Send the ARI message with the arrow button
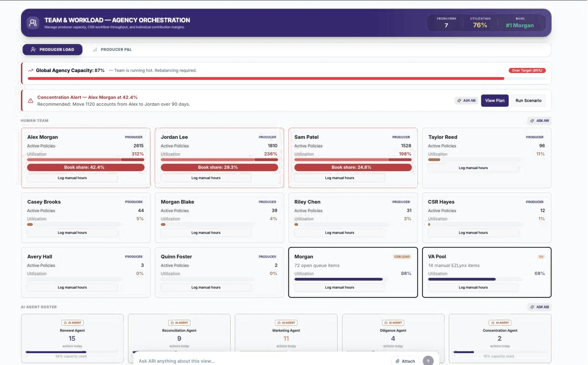The width and height of the screenshot is (588, 365). click(428, 361)
